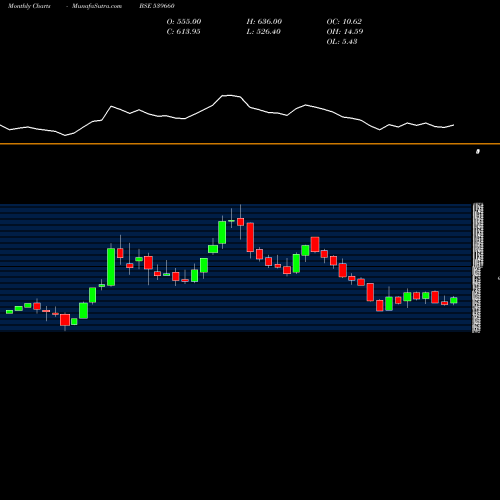Viewport: 500px width, 500px height.
Task: Click the high value 'H: 636.00'
Action: pyautogui.click(x=264, y=21)
